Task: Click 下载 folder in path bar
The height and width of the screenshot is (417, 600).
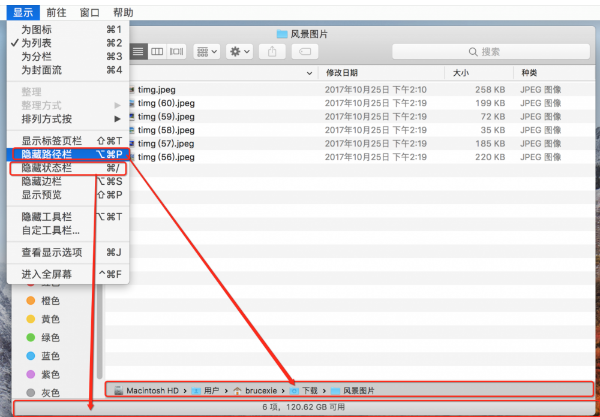Action: (x=304, y=391)
